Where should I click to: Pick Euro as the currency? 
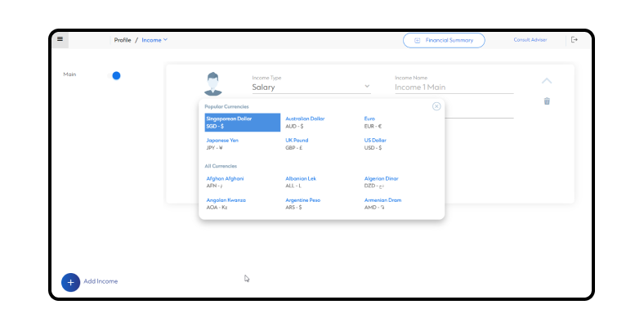click(x=373, y=123)
